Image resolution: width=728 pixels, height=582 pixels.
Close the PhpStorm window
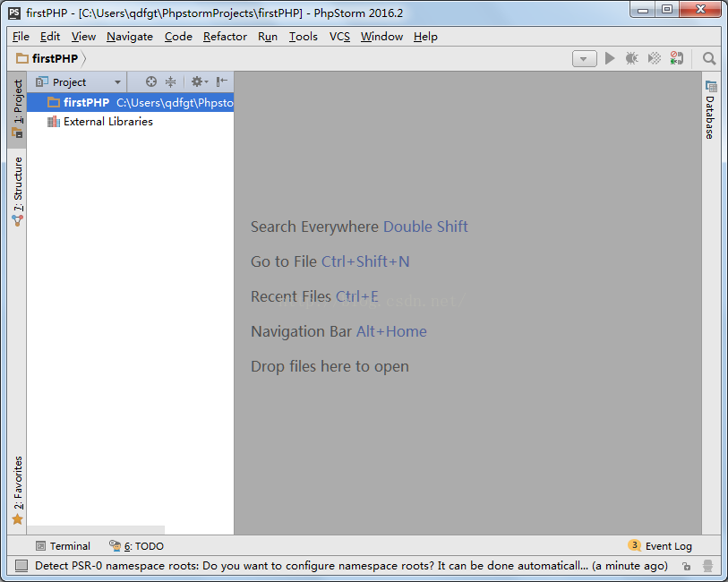701,9
